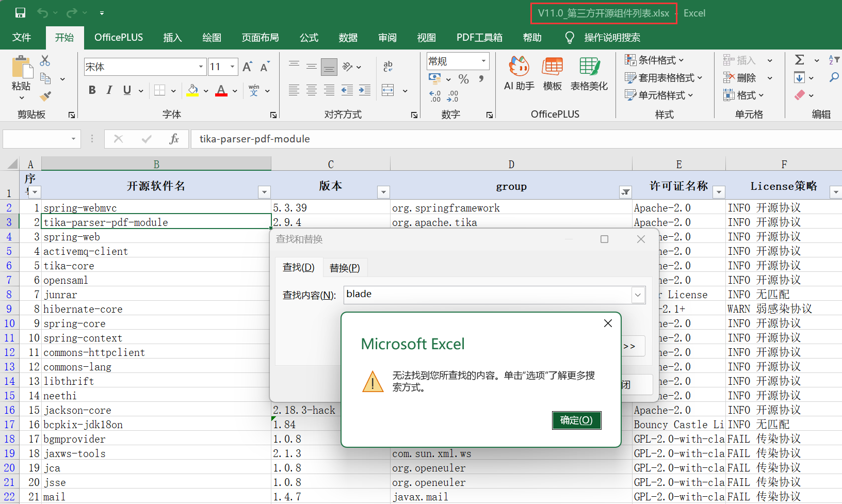842x504 pixels.
Task: Open 单元格样式 menu
Action: point(659,95)
